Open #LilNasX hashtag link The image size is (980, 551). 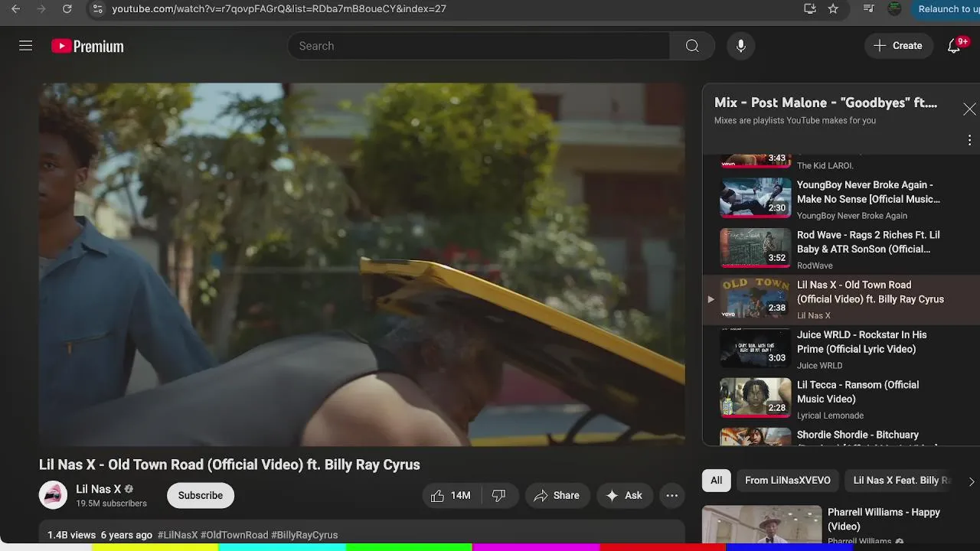click(x=178, y=535)
